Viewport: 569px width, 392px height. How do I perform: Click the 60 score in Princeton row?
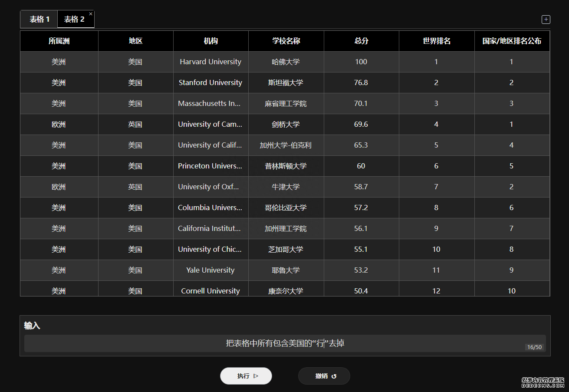click(x=362, y=166)
